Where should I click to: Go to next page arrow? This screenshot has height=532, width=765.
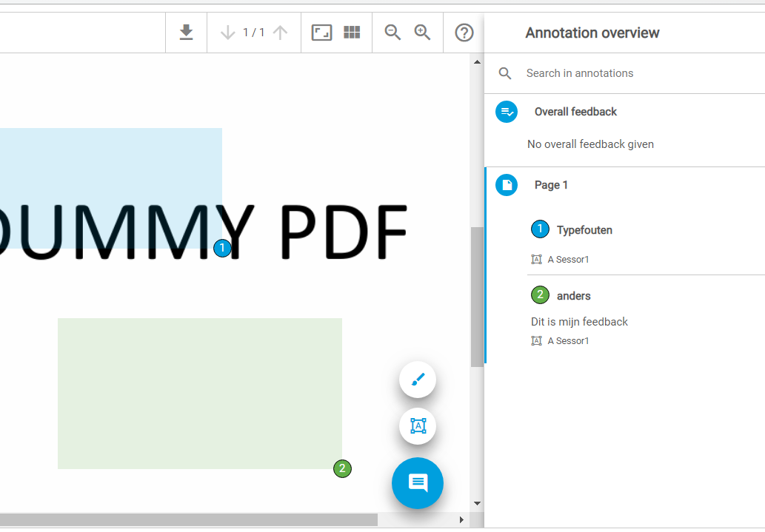coord(227,33)
